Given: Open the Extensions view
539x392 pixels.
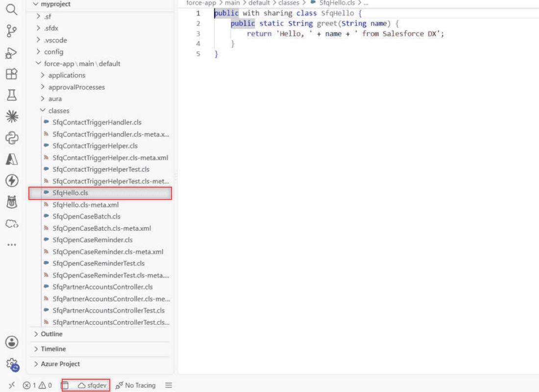Looking at the screenshot, I should point(12,74).
